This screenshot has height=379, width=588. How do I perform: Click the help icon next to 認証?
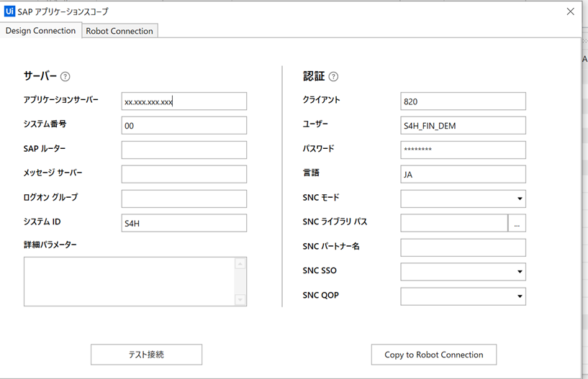coord(333,77)
